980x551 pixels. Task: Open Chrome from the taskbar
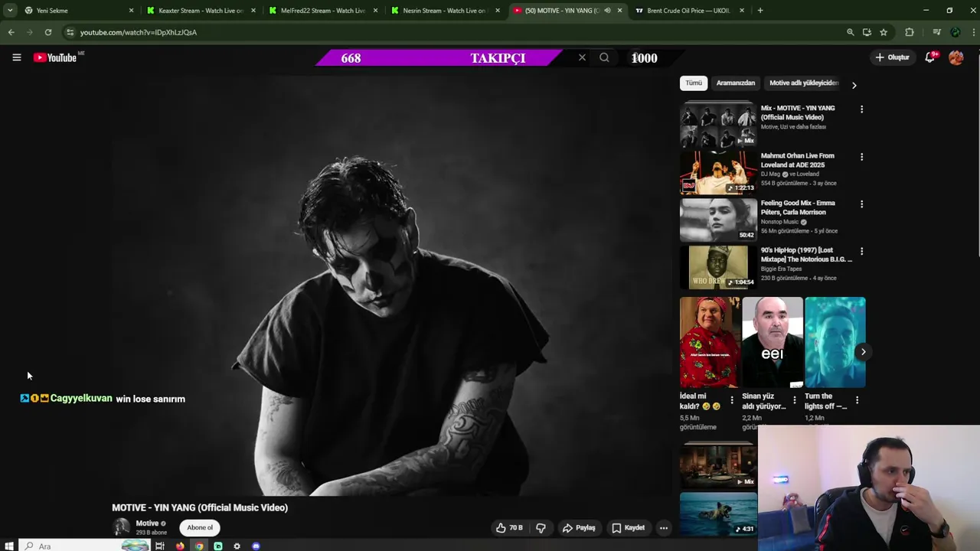[199, 546]
